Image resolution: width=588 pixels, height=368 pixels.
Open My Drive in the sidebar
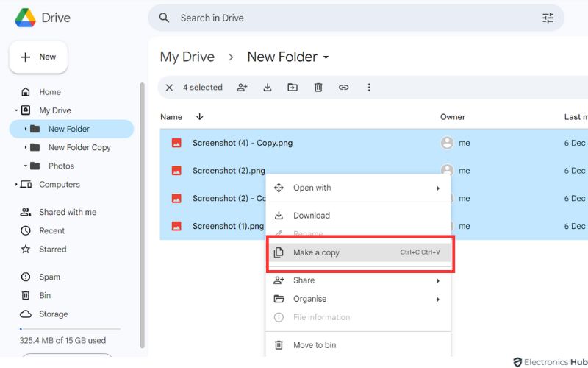tap(54, 110)
